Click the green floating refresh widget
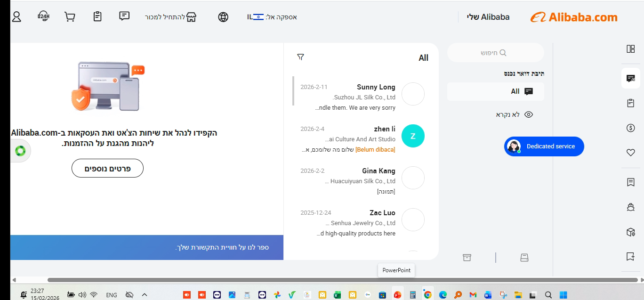Image resolution: width=644 pixels, height=300 pixels. tap(20, 151)
